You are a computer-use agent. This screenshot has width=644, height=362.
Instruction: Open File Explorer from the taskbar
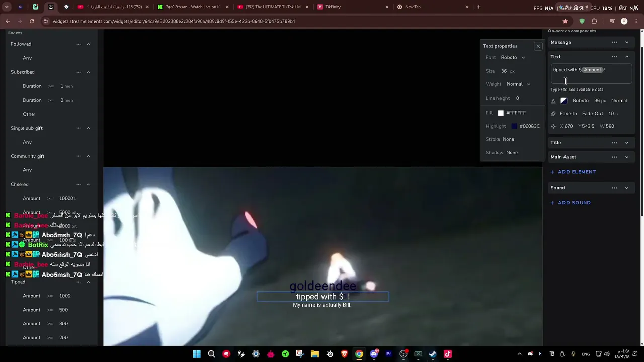[x=314, y=354]
